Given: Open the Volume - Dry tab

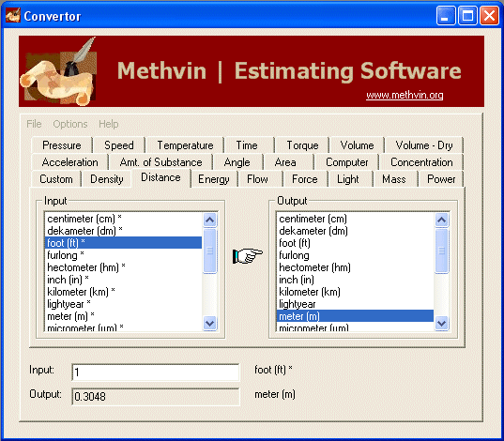Looking at the screenshot, I should coord(424,145).
